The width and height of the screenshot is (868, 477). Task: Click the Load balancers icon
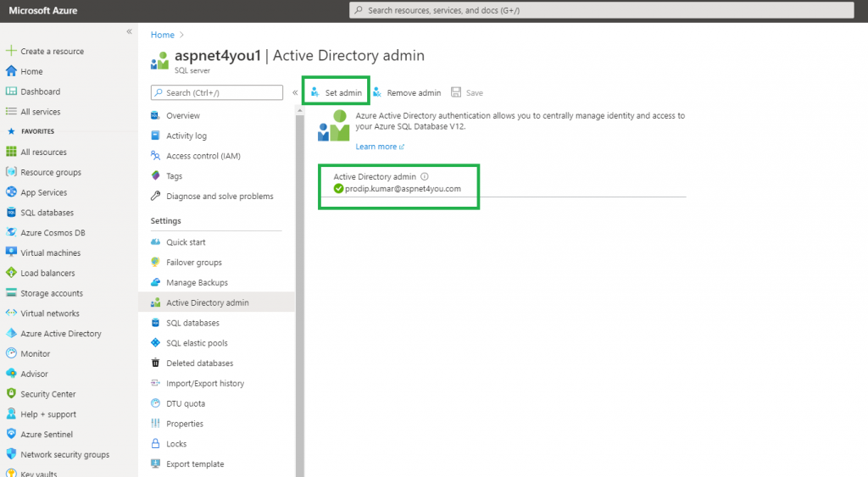point(11,272)
